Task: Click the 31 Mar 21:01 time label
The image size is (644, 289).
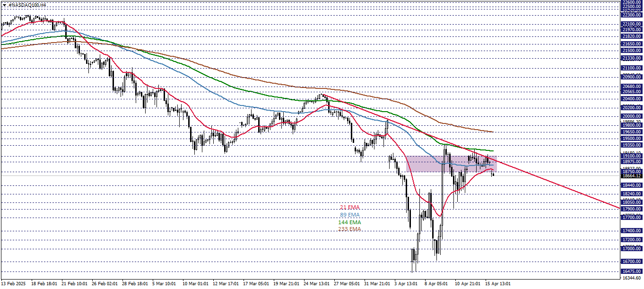Action: 377,284
